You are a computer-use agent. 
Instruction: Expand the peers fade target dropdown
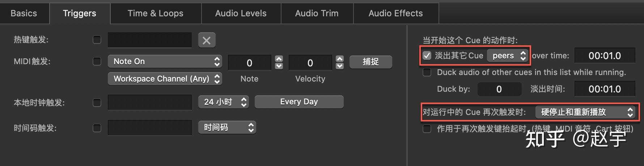pyautogui.click(x=507, y=55)
